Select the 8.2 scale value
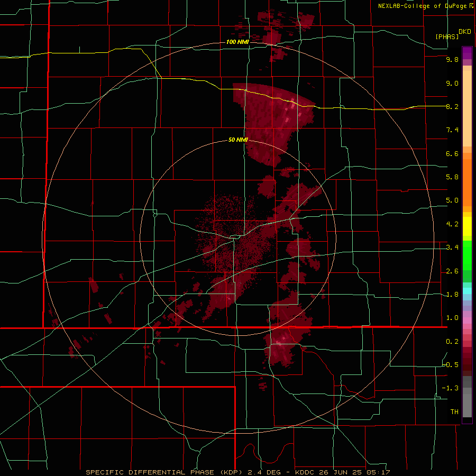This screenshot has height=476, width=476. click(452, 106)
